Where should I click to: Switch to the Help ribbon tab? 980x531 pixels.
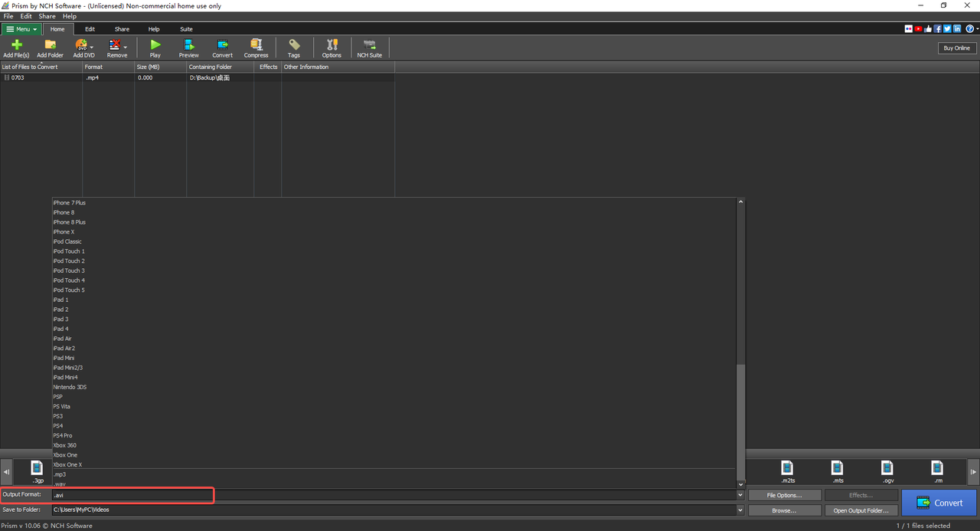154,29
